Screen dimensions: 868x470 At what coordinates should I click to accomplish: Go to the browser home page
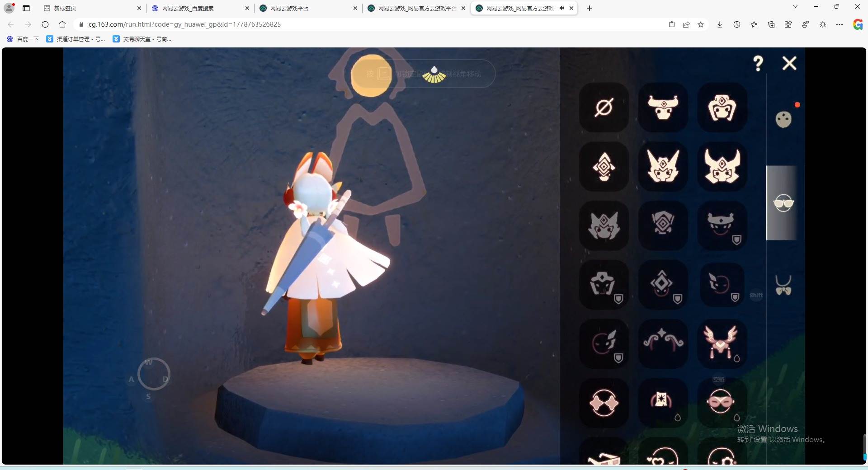pos(62,24)
